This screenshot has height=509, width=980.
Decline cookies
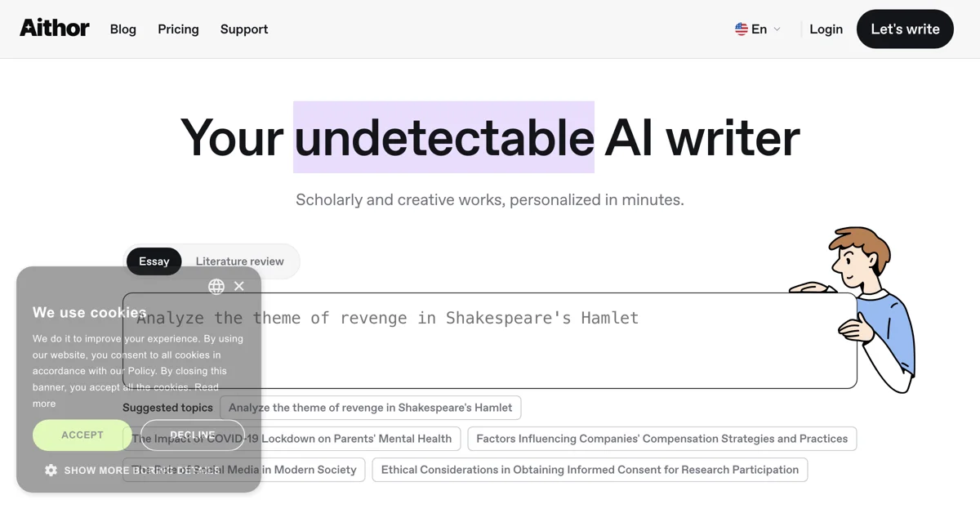193,435
